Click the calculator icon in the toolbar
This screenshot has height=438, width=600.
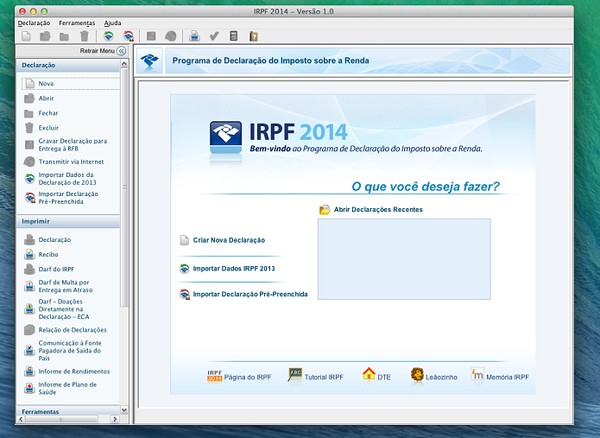click(233, 37)
